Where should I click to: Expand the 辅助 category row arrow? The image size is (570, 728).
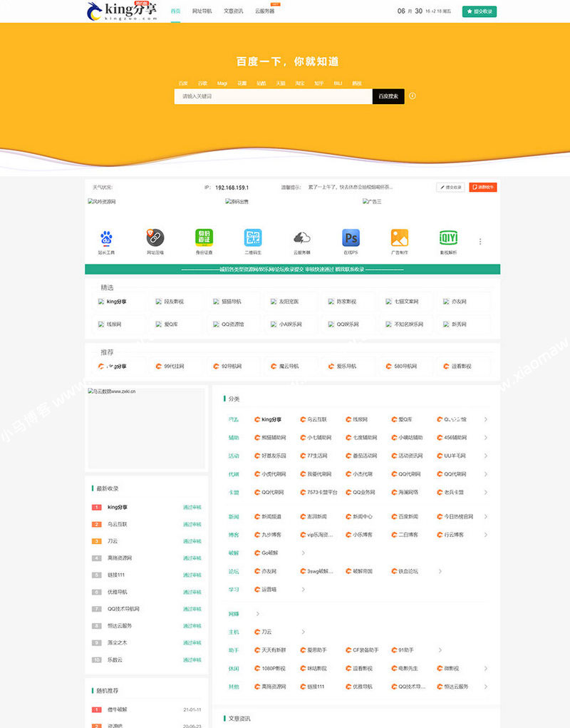[486, 438]
